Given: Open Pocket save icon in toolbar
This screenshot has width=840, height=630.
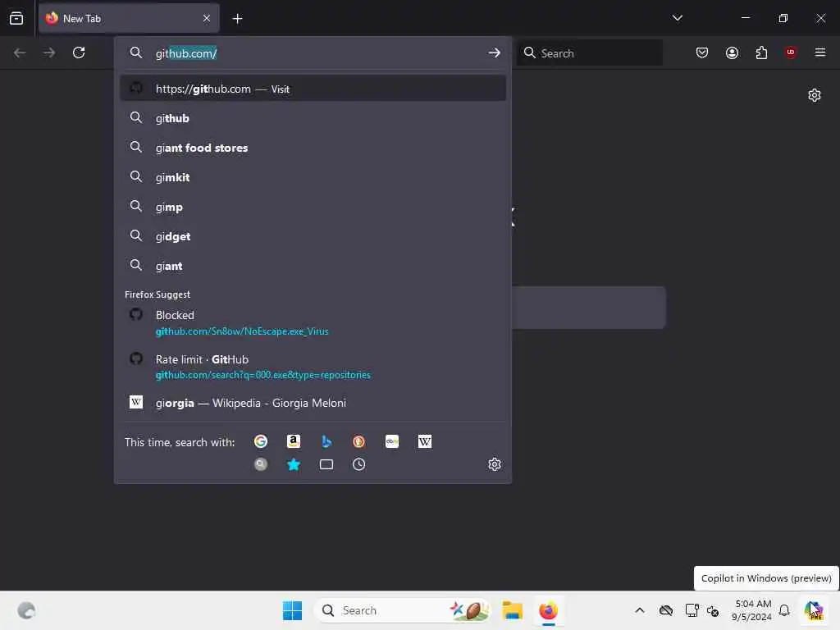Looking at the screenshot, I should pos(702,52).
